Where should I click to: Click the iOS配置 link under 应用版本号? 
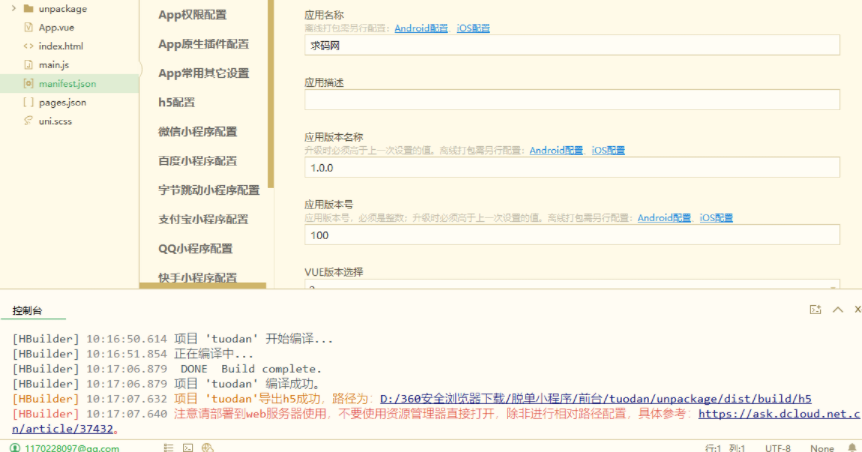(716, 217)
